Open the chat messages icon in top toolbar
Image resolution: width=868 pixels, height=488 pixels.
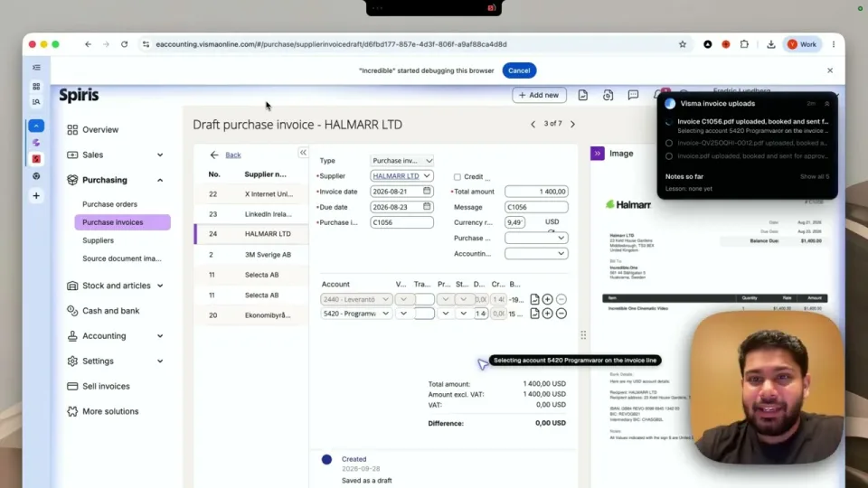pos(633,95)
